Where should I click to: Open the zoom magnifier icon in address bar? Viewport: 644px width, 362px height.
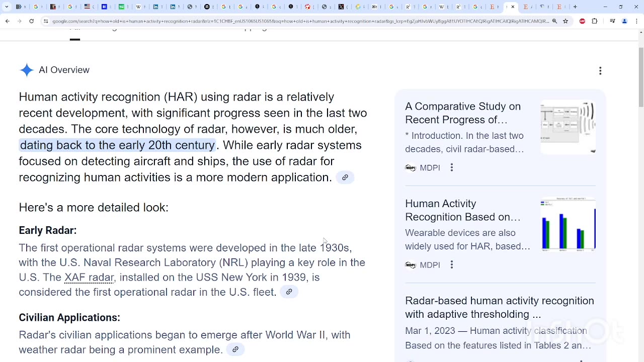[x=554, y=21]
